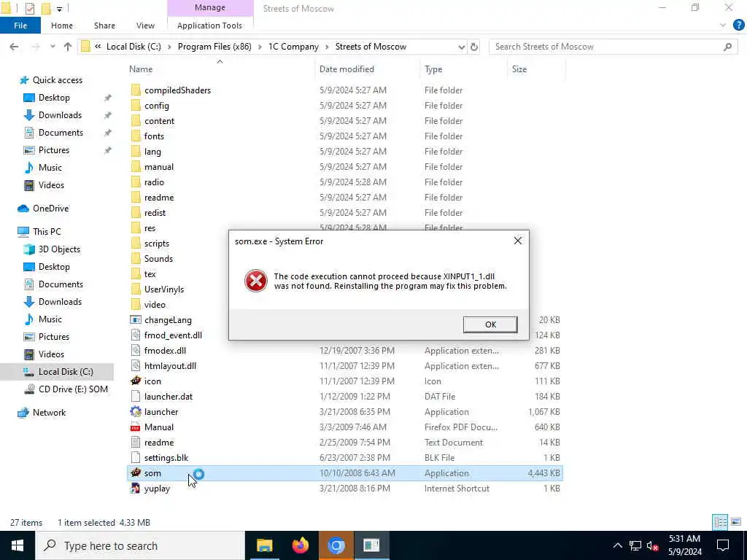
Task: Open the View ribbon tab
Action: [145, 26]
